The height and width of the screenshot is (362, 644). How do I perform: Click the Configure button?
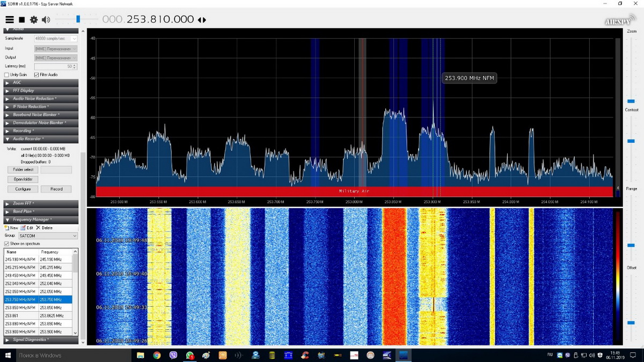point(23,189)
